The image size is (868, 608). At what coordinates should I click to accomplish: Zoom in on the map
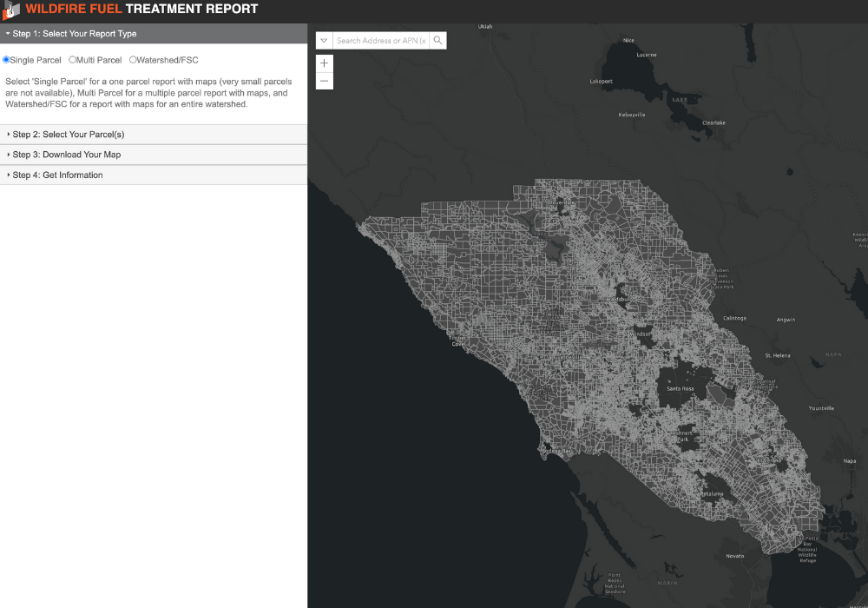pos(325,63)
